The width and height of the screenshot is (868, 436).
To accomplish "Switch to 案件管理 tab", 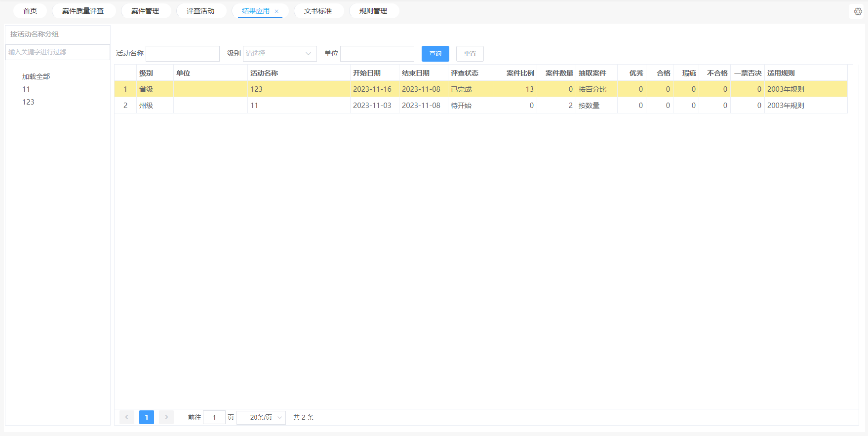I will pos(145,11).
